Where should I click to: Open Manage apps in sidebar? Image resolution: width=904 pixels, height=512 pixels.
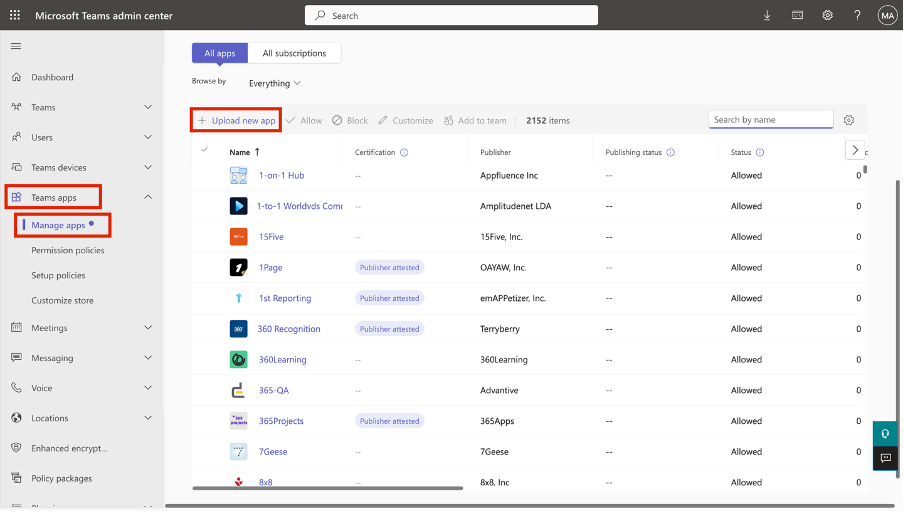pyautogui.click(x=58, y=225)
